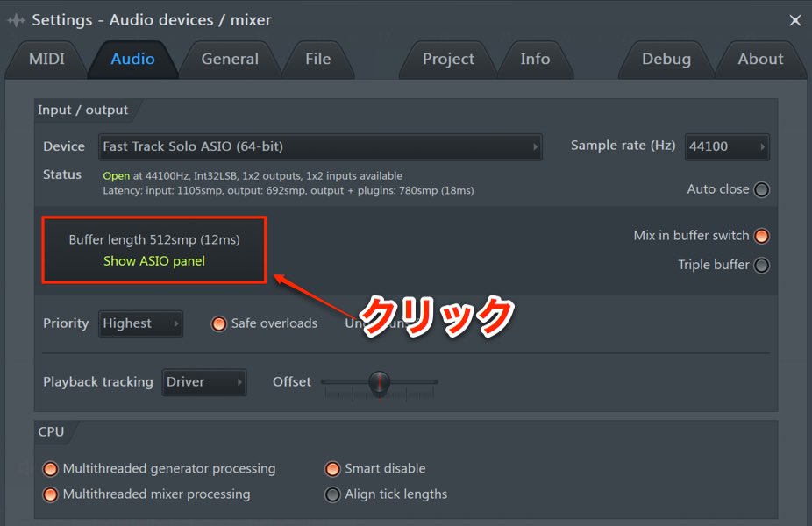The image size is (812, 526).
Task: Toggle Mix in buffer switch
Action: pyautogui.click(x=761, y=236)
